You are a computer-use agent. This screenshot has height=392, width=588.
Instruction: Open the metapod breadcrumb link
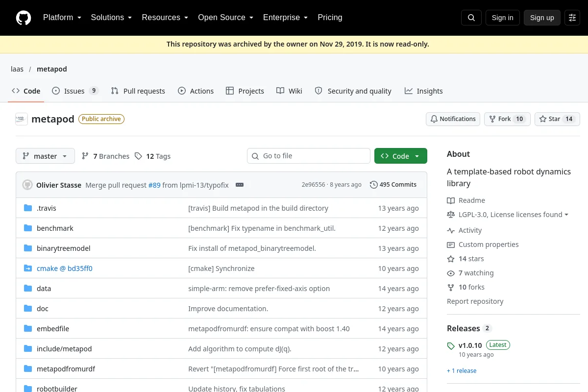(52, 69)
